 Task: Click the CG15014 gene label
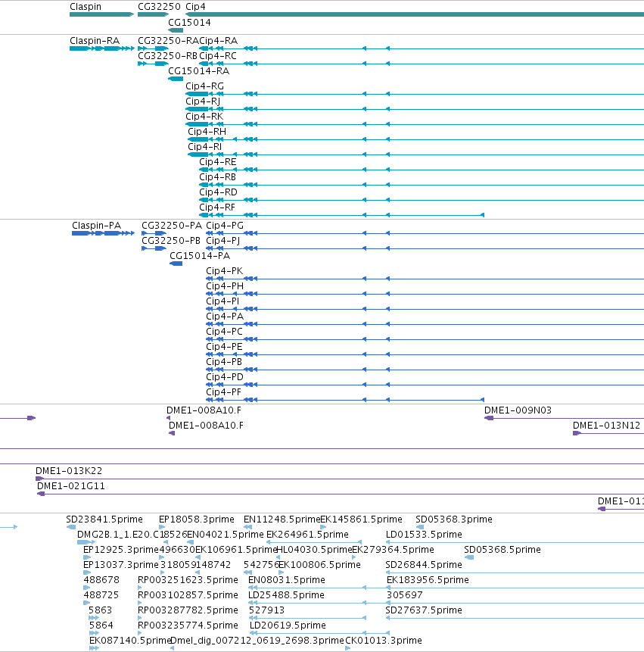coord(189,22)
